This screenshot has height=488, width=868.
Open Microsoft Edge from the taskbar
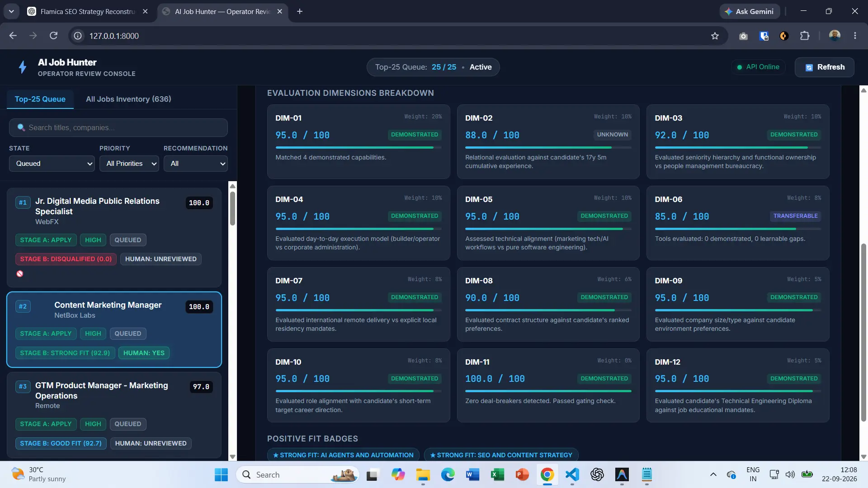pos(448,475)
